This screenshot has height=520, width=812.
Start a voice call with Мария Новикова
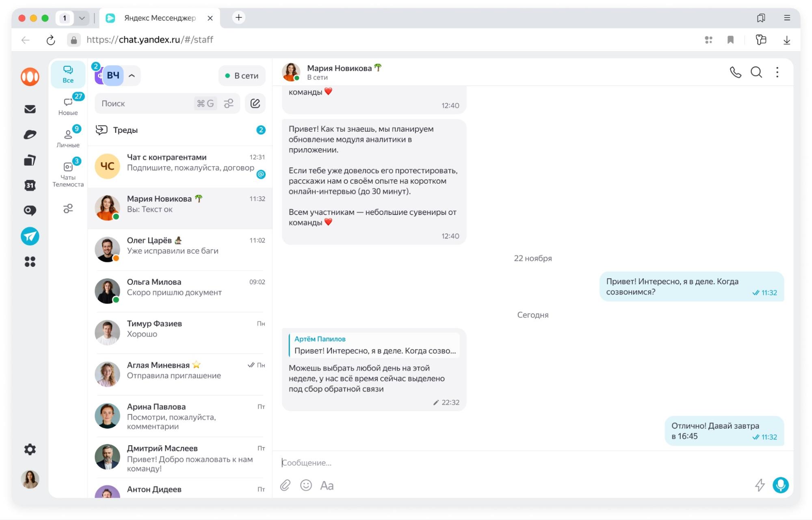pos(735,72)
